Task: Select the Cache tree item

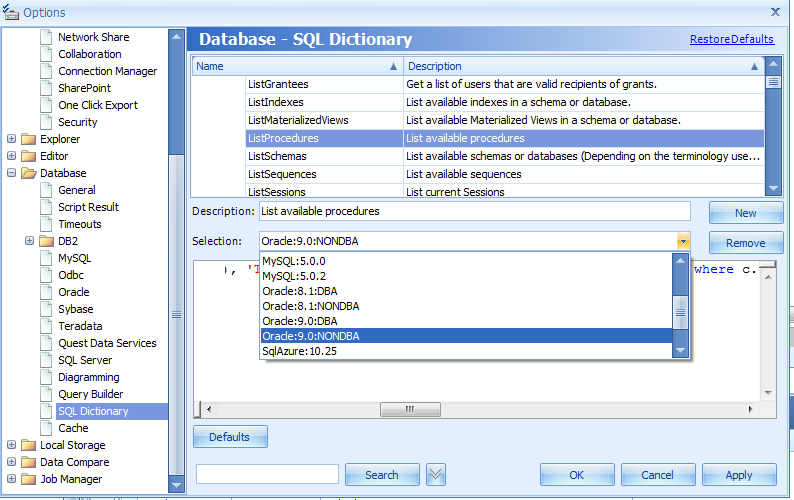Action: 73,428
